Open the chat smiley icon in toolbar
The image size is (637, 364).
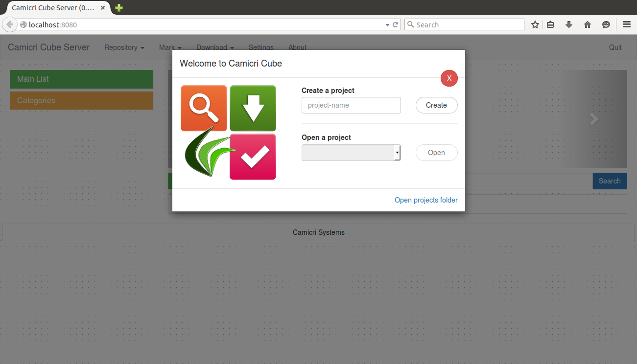[x=606, y=24]
